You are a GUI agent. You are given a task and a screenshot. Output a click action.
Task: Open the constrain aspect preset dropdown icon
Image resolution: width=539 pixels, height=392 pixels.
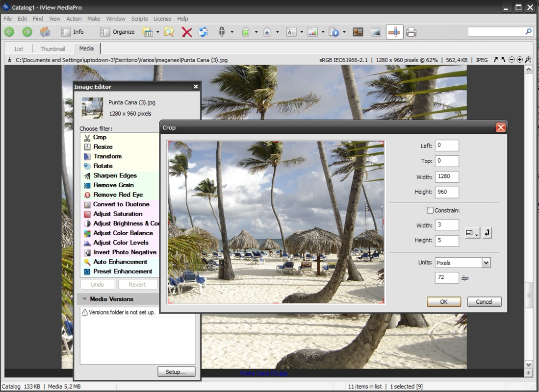click(x=472, y=233)
